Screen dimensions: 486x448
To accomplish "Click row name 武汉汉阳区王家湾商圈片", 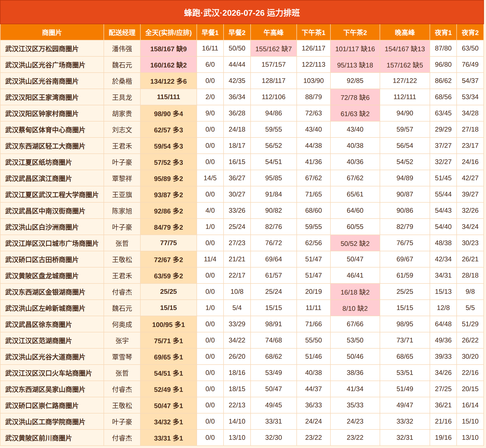I will click(x=42, y=97).
